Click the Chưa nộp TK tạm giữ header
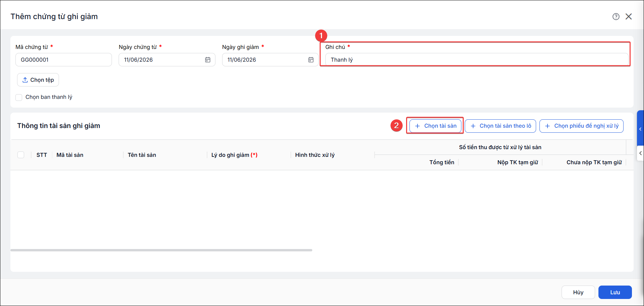Screen dimensions: 644x306 coord(594,162)
